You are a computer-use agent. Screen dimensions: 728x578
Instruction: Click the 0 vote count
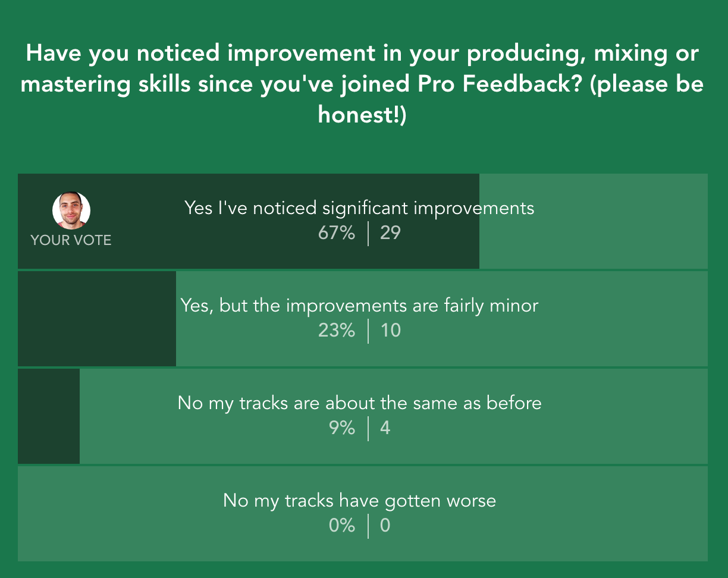(385, 525)
